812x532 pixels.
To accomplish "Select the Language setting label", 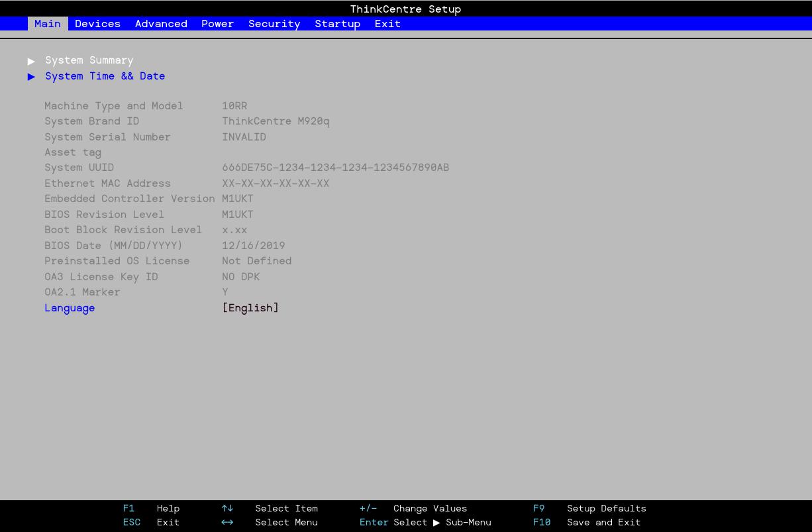I will (x=70, y=308).
